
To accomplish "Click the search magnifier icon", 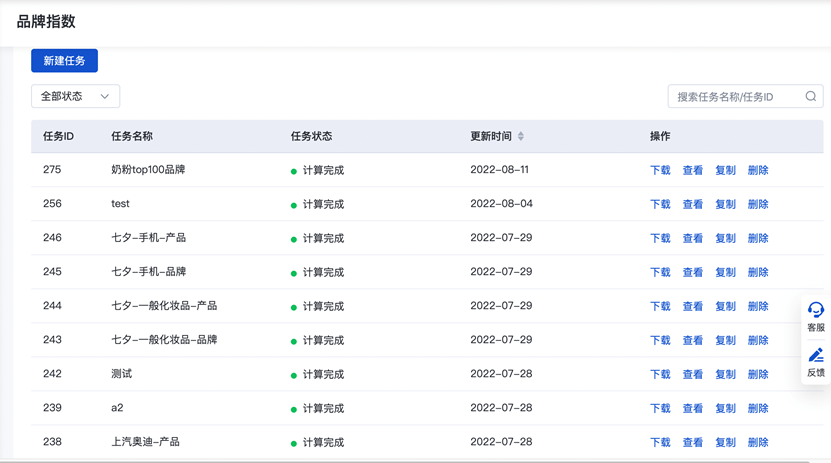I will point(811,97).
